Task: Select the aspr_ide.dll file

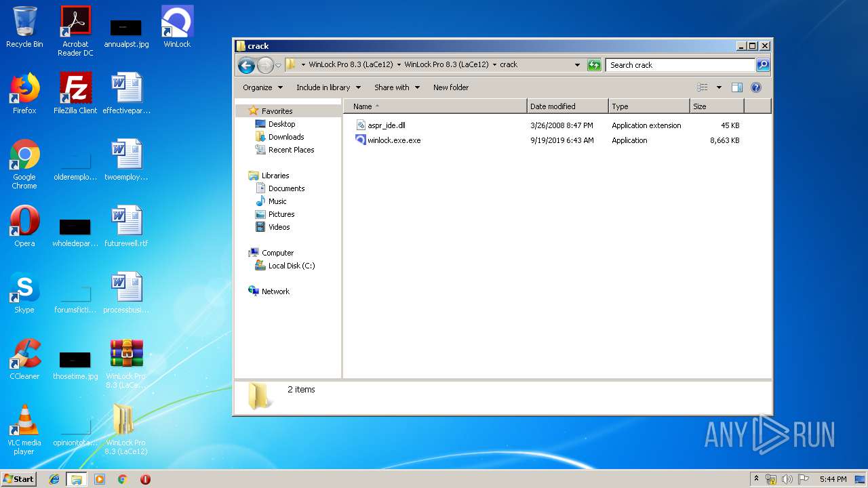Action: tap(386, 125)
